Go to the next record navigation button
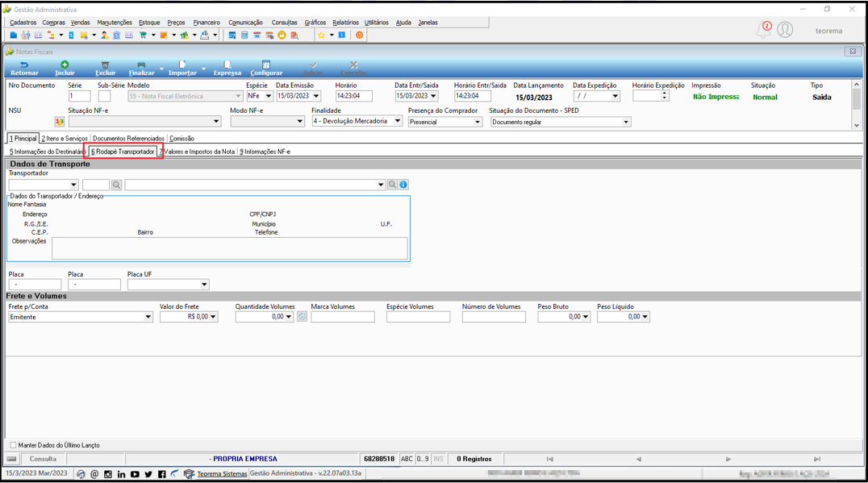Screen dimensions: 868x483 click(x=728, y=459)
